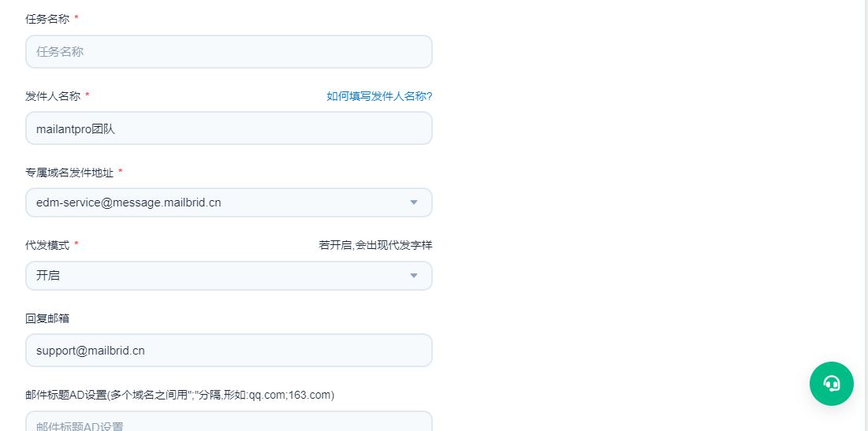Open the green customer service headset chat
Image resolution: width=868 pixels, height=431 pixels.
pos(831,384)
